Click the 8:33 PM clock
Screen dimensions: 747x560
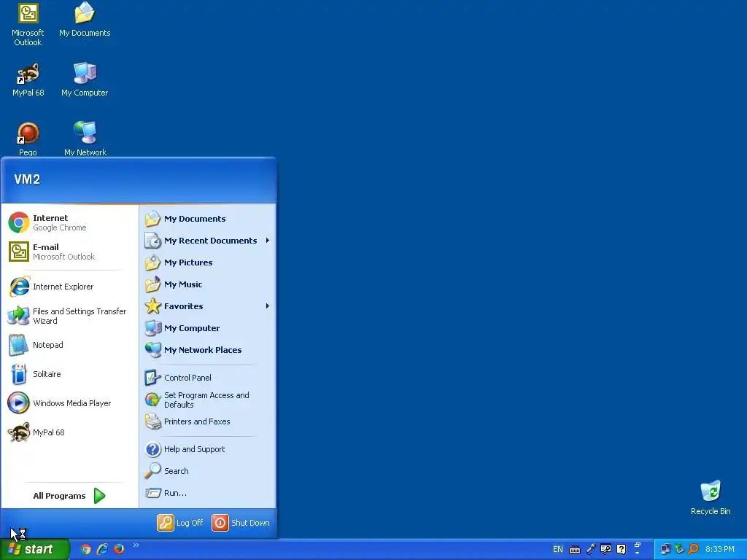click(720, 549)
